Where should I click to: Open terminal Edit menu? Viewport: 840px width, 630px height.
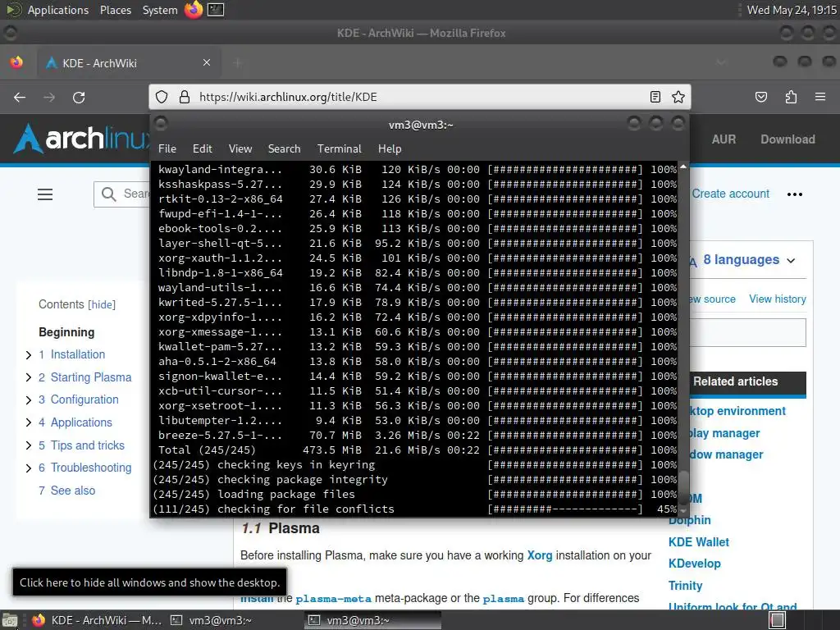click(x=203, y=148)
